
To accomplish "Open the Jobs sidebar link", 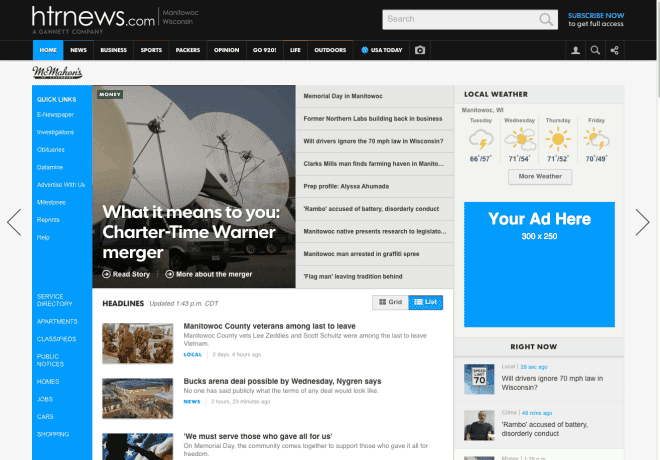I will tap(45, 399).
